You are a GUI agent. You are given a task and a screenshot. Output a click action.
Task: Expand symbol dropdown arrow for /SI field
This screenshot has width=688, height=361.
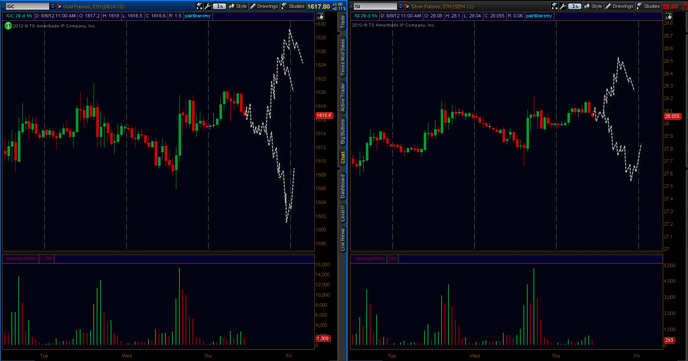401,6
